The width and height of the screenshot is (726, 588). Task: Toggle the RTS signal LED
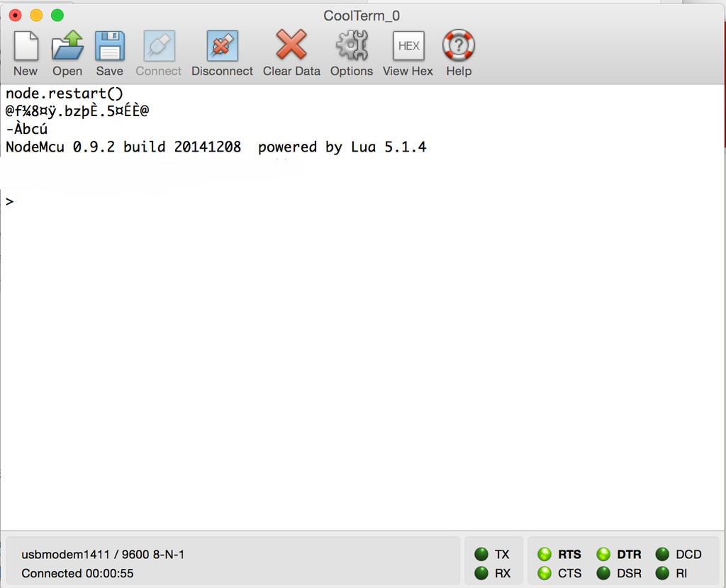[x=544, y=554]
